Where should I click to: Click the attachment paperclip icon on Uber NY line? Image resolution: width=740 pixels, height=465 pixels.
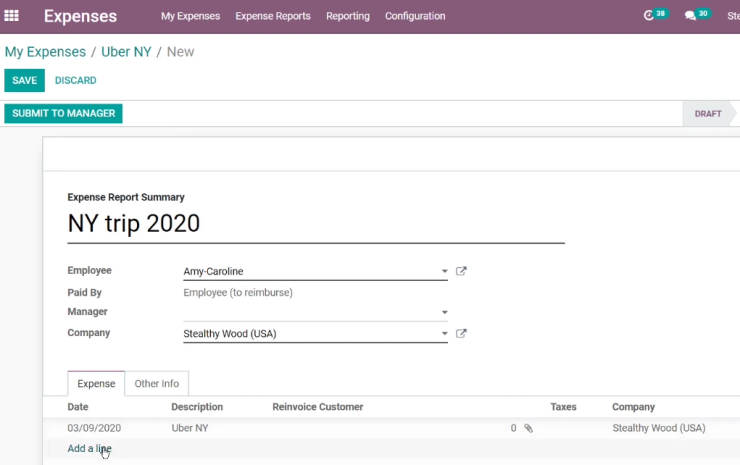529,428
